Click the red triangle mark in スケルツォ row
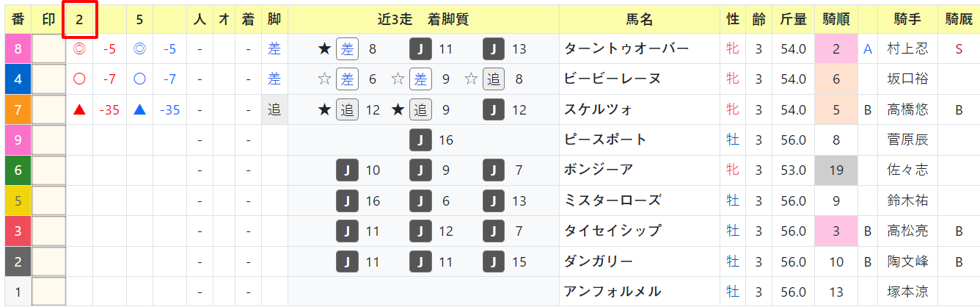The image size is (980, 307). pos(79,110)
